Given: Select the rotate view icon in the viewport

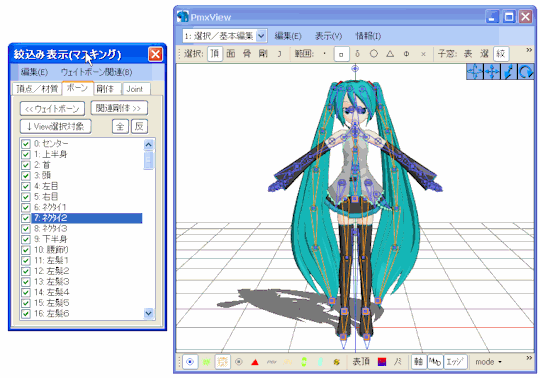Looking at the screenshot, I should [x=525, y=72].
